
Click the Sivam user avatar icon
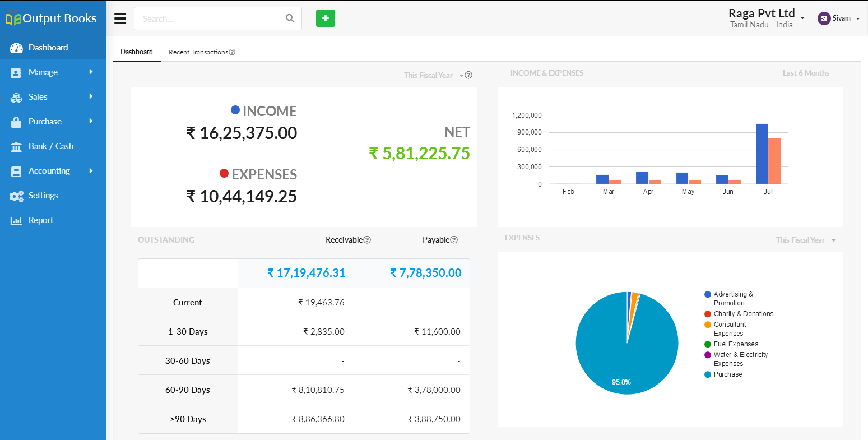(824, 18)
